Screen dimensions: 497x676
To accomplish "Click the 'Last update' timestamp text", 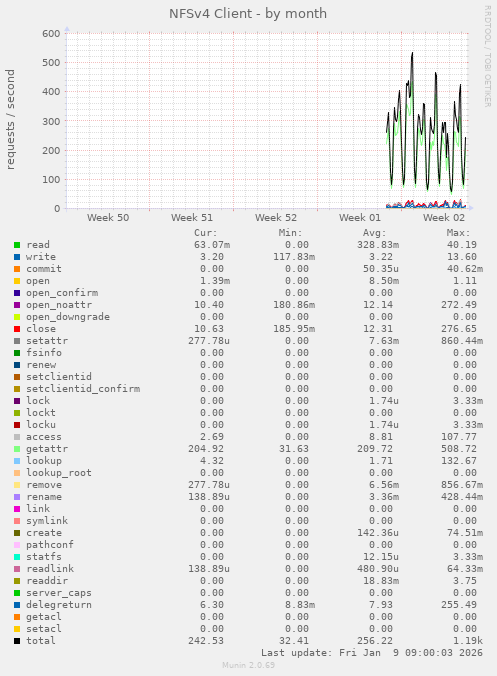I will [372, 653].
